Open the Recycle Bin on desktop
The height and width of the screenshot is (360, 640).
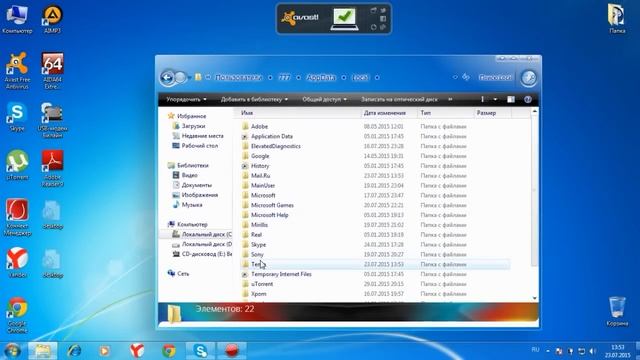(617, 311)
